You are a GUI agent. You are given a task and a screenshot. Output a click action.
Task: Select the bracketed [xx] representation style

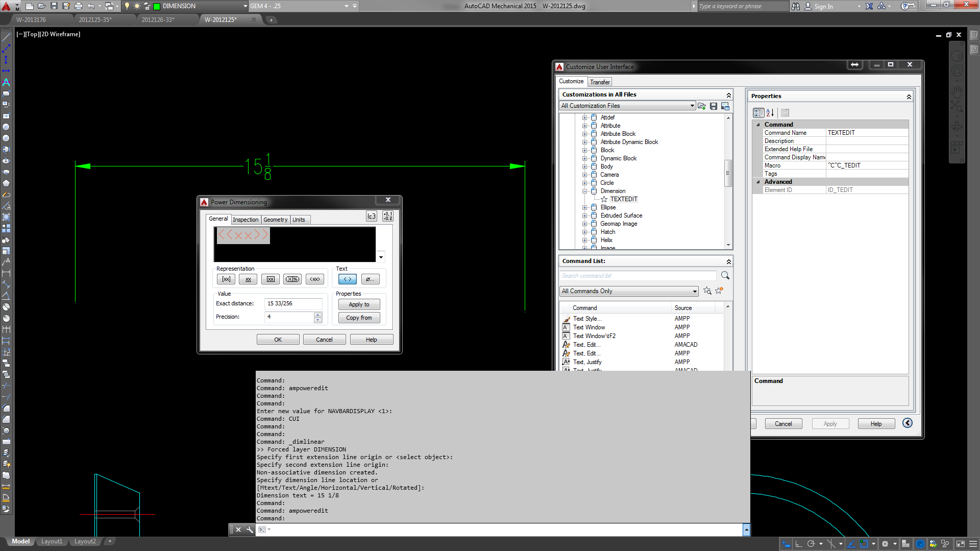tap(226, 279)
